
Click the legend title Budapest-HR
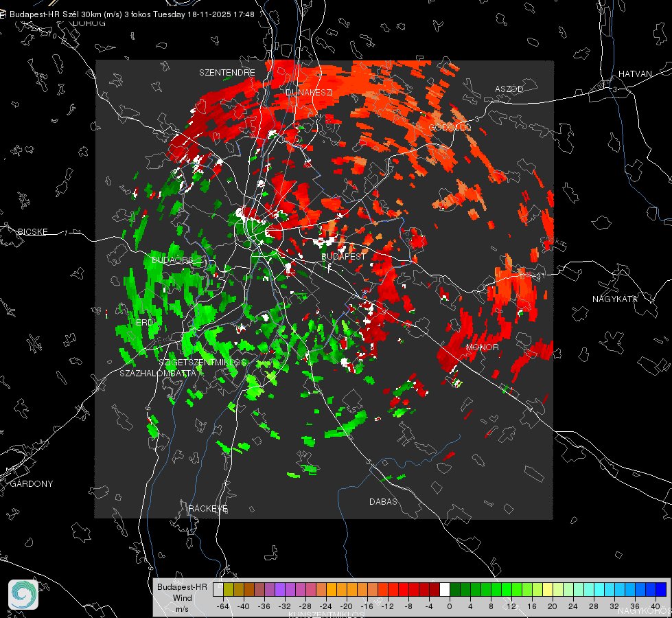pyautogui.click(x=182, y=586)
